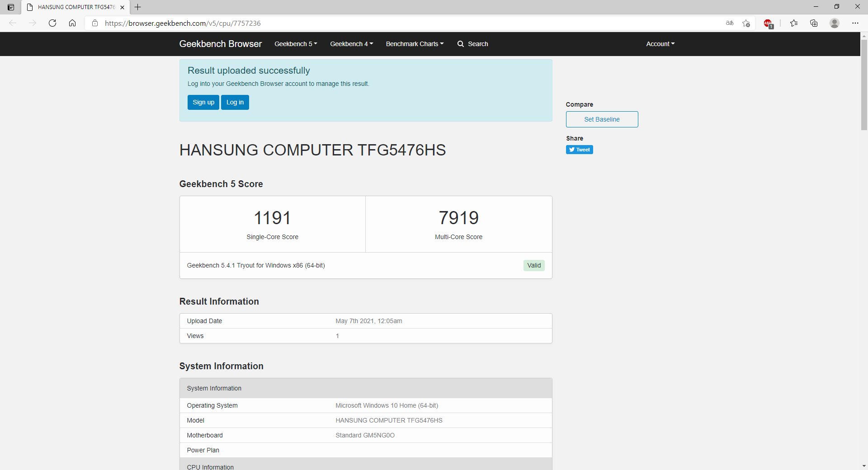
Task: Select the HANSUNG COMPUTER TFG5476 browser tab
Action: pyautogui.click(x=75, y=7)
